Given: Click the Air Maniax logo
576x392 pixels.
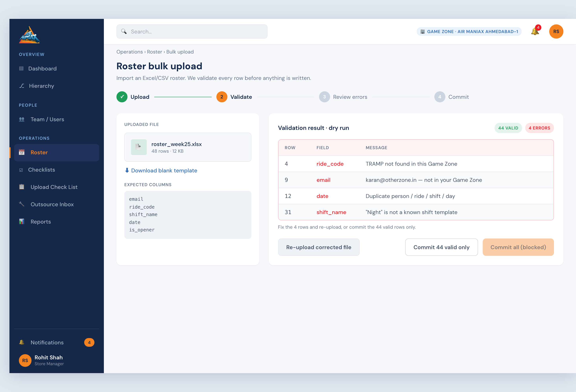Looking at the screenshot, I should [x=29, y=35].
